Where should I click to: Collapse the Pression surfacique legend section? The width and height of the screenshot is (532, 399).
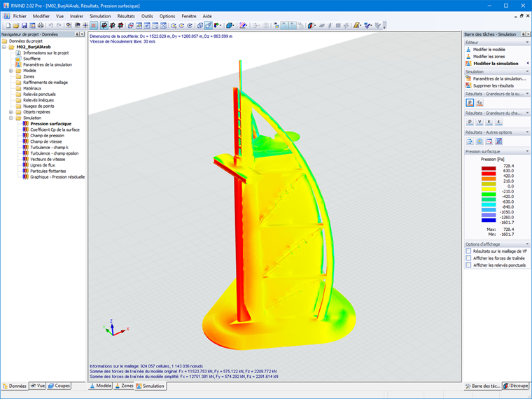(527, 152)
